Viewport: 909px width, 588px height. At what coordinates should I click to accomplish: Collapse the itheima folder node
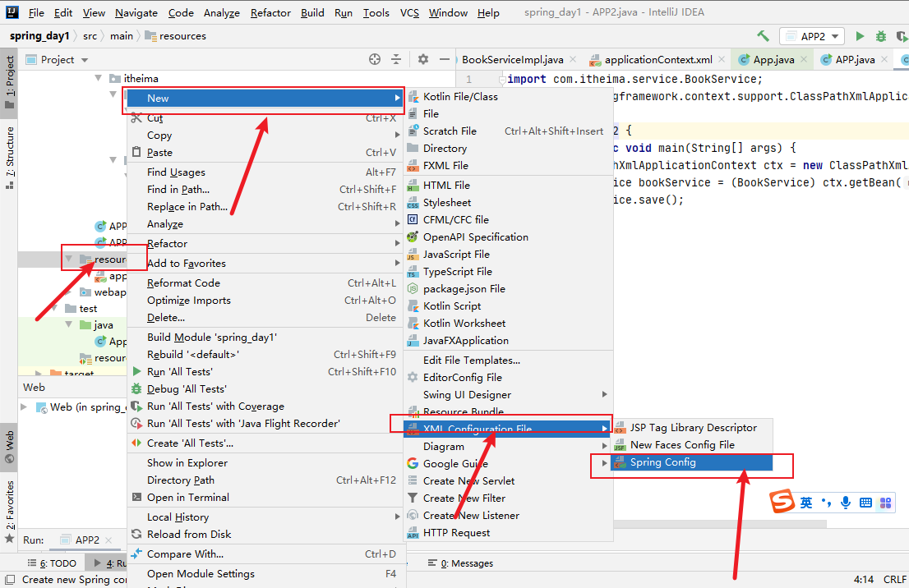click(98, 78)
